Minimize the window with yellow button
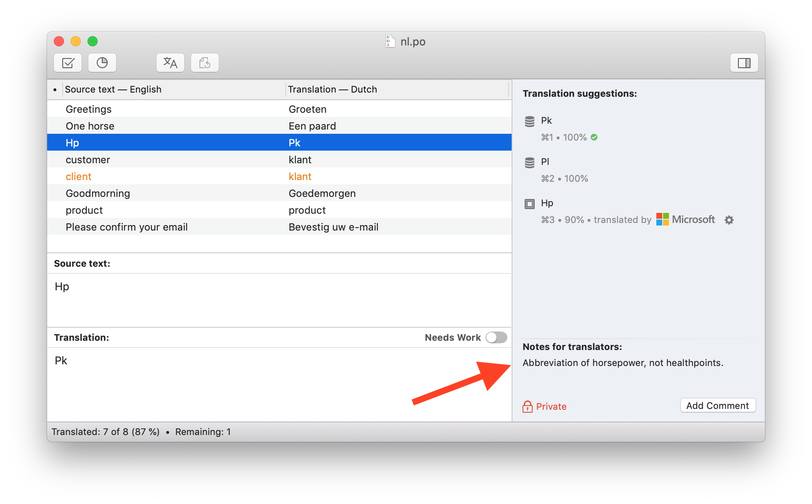The height and width of the screenshot is (504, 812). tap(76, 41)
